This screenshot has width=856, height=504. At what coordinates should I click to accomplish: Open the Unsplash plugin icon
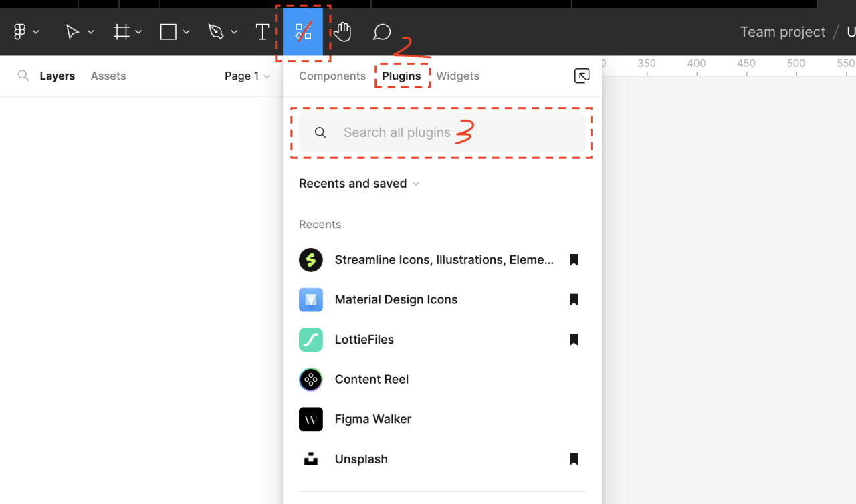311,459
